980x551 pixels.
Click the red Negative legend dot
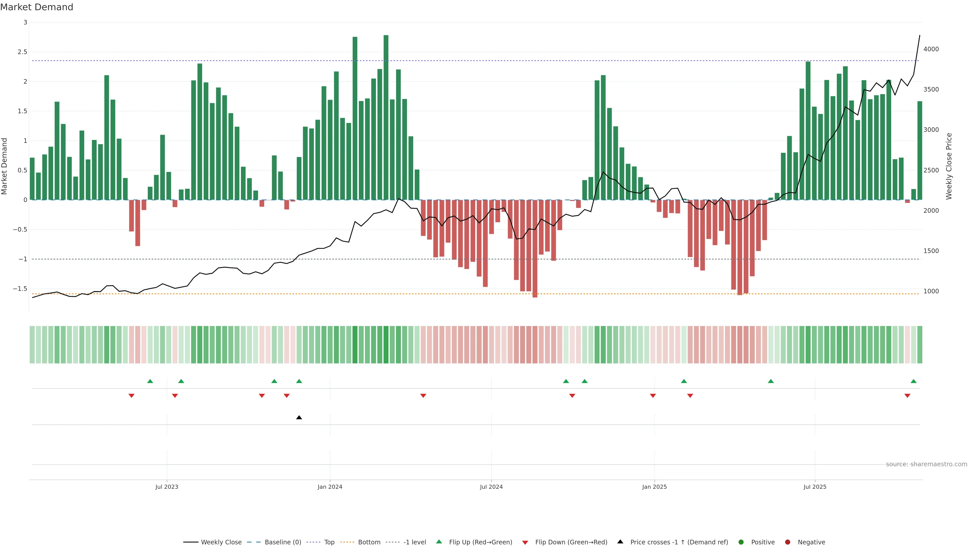(x=788, y=542)
